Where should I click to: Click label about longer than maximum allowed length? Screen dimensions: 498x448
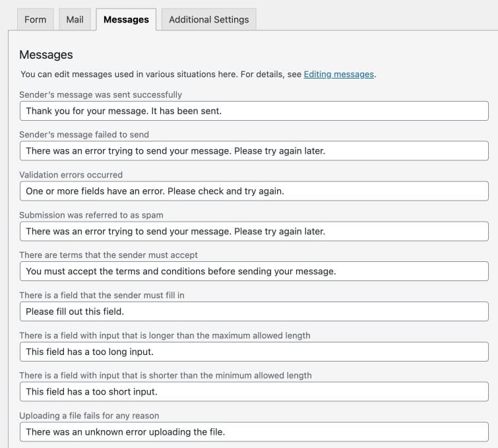point(165,336)
